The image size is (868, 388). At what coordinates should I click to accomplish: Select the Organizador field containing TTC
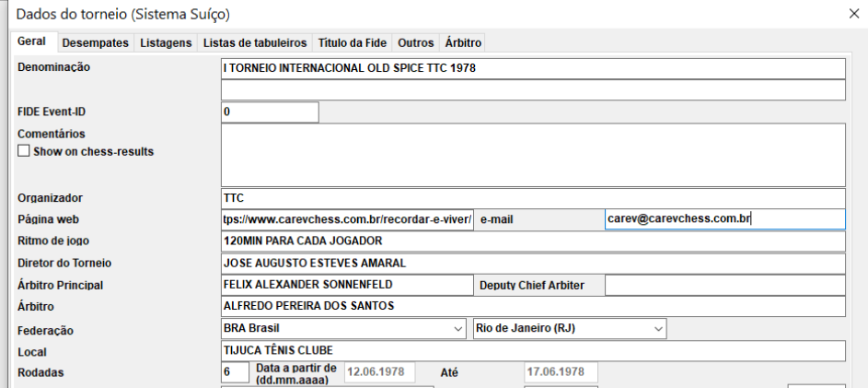(532, 197)
